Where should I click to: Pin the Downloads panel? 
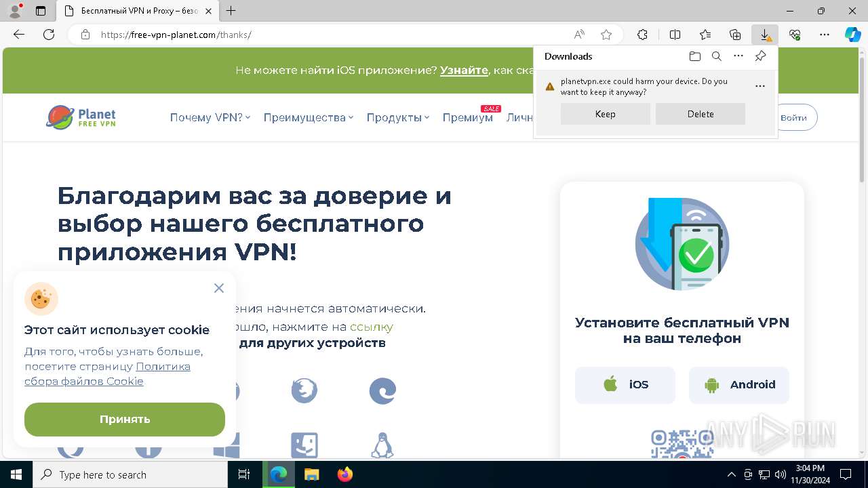761,56
